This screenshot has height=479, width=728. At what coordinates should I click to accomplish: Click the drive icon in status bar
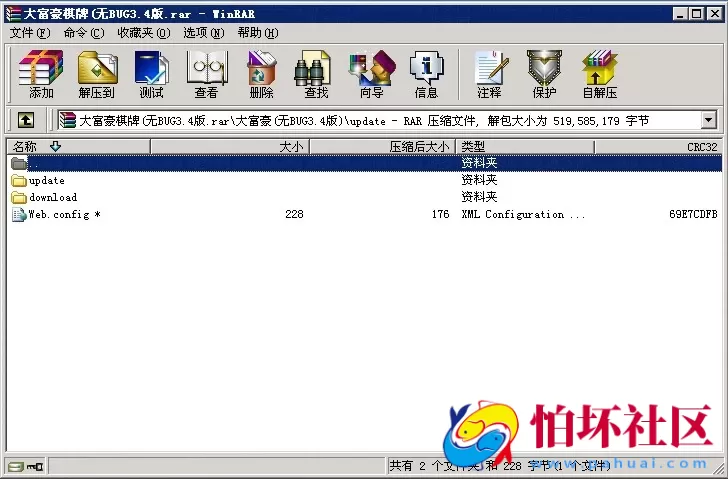coord(15,466)
